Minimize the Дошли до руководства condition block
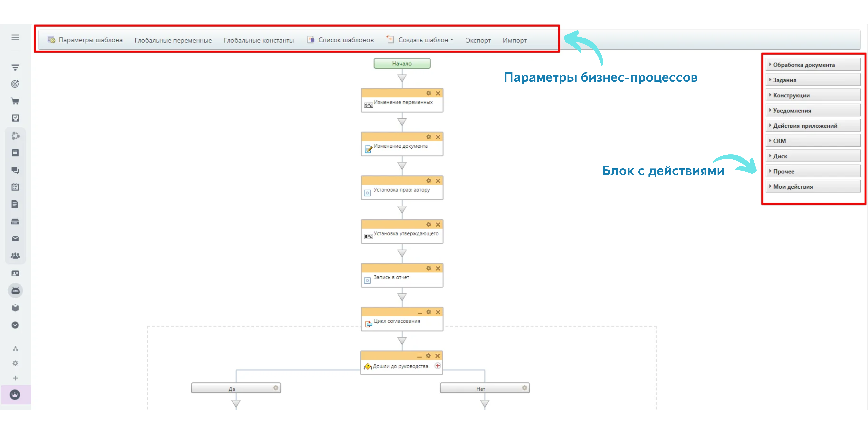The image size is (868, 434). (420, 357)
